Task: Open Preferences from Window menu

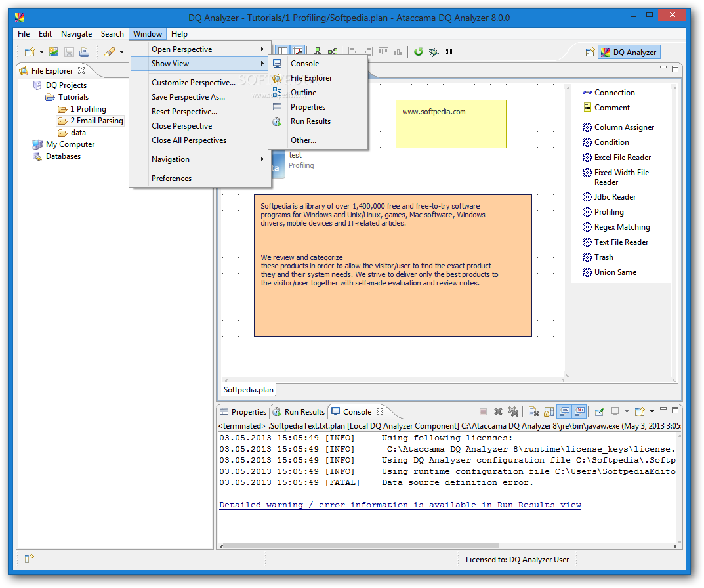Action: (171, 178)
